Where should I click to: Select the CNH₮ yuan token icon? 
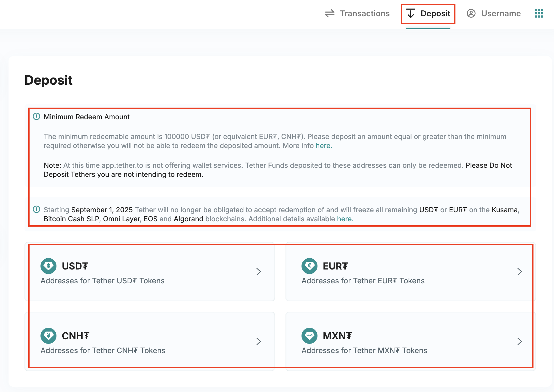click(x=48, y=336)
